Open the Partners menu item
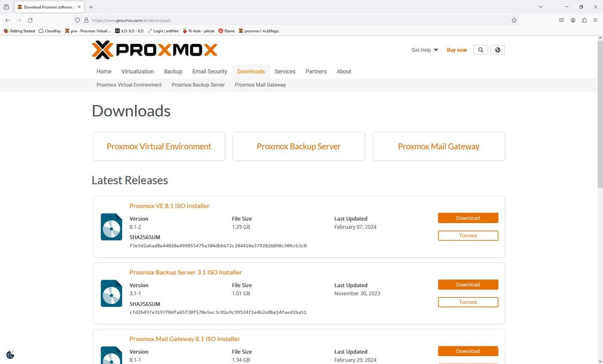 click(x=316, y=71)
